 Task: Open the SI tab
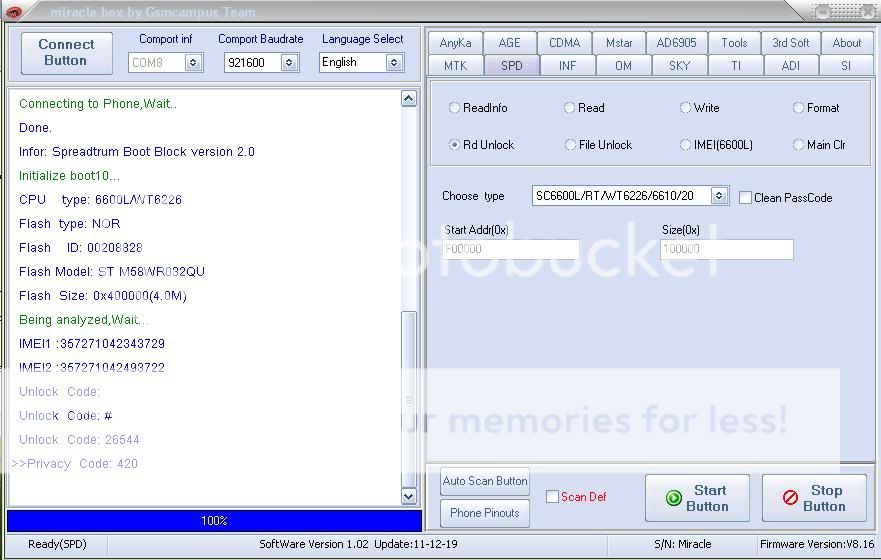click(x=846, y=66)
